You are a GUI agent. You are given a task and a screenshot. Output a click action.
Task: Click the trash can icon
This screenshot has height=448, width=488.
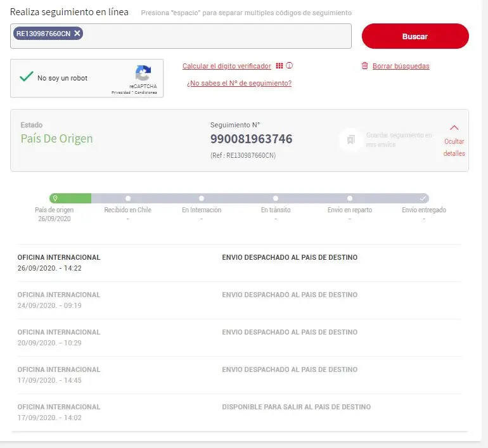point(364,66)
